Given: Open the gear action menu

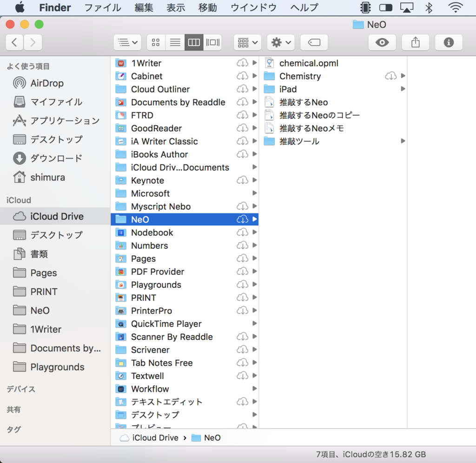Looking at the screenshot, I should (281, 42).
